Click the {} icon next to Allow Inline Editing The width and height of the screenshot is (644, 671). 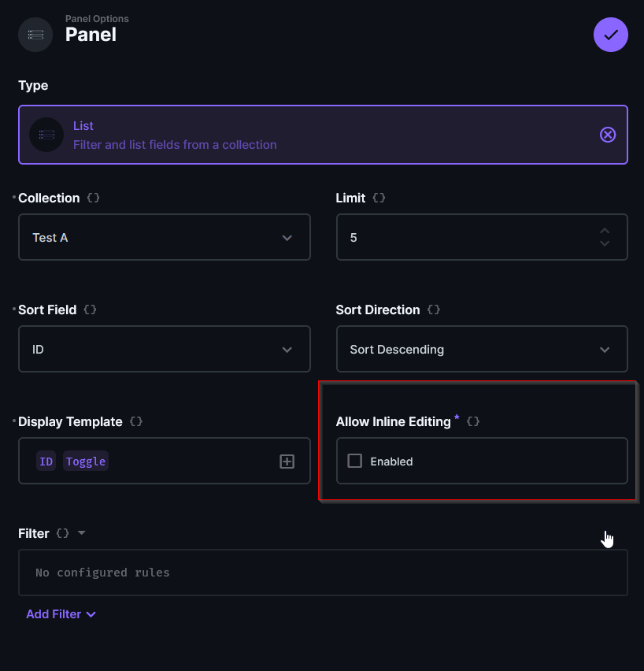point(472,421)
